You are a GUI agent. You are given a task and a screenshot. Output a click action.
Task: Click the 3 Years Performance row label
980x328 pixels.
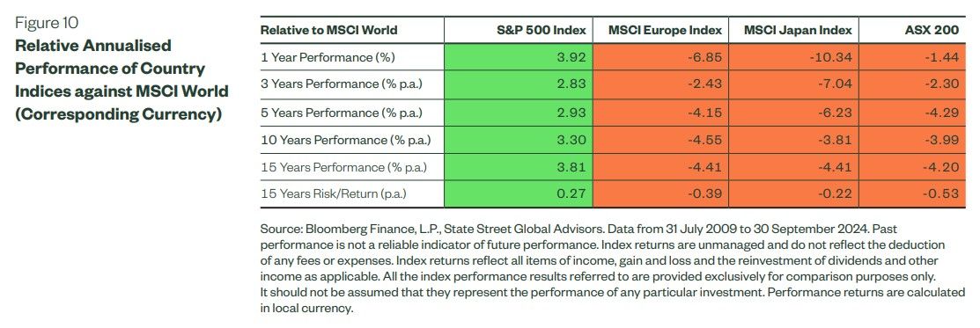click(342, 85)
